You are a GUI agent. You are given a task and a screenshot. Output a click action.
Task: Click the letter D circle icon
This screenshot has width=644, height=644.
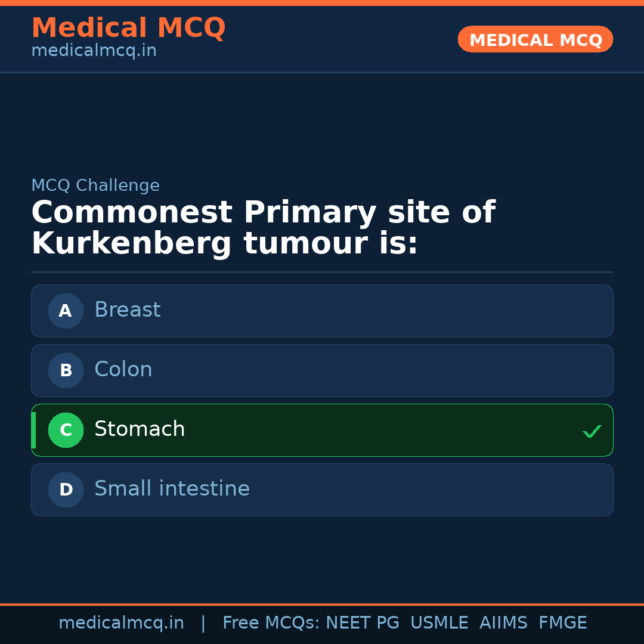click(66, 490)
